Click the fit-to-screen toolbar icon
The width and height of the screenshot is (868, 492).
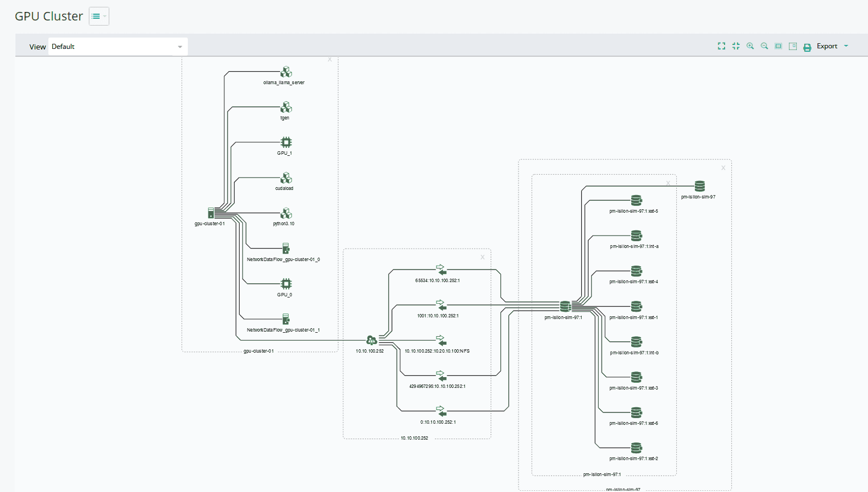779,46
